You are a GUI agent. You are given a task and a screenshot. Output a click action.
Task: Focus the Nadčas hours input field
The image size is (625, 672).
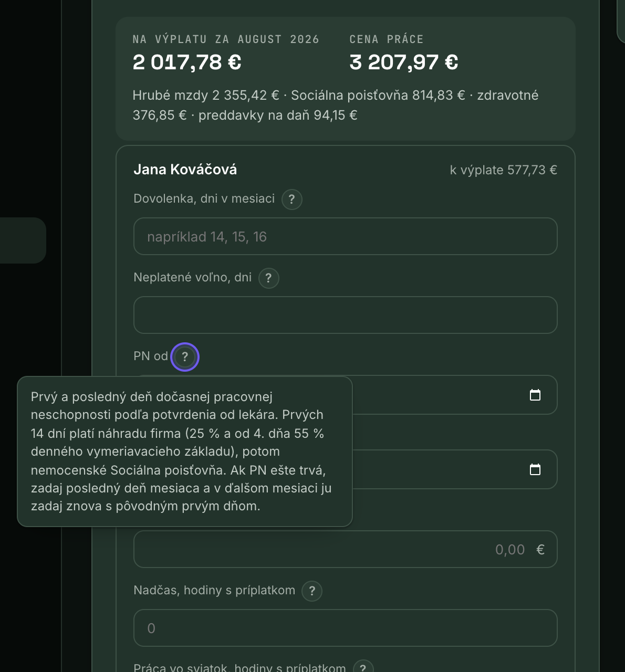pyautogui.click(x=345, y=628)
